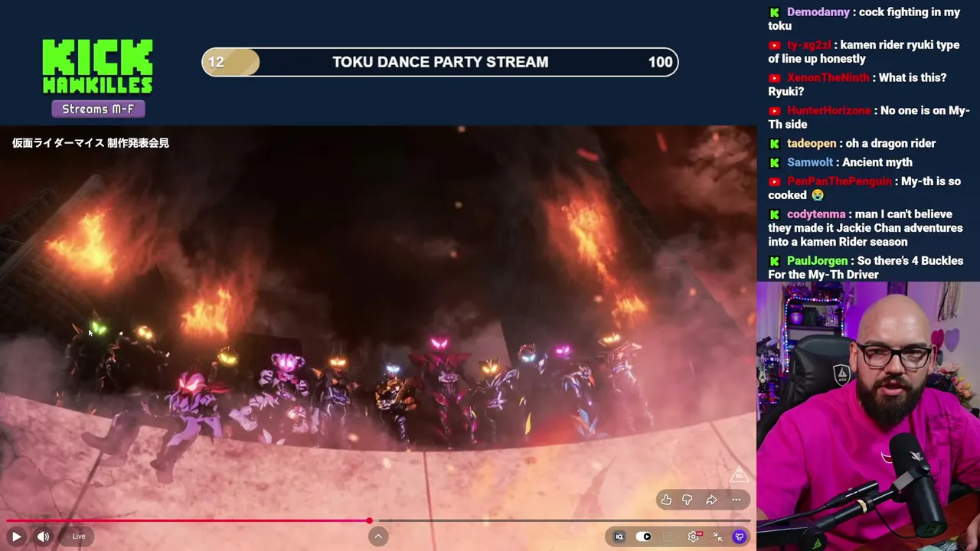Click YouTube icon beside HunterHorizone
This screenshot has height=551, width=980.
775,111
